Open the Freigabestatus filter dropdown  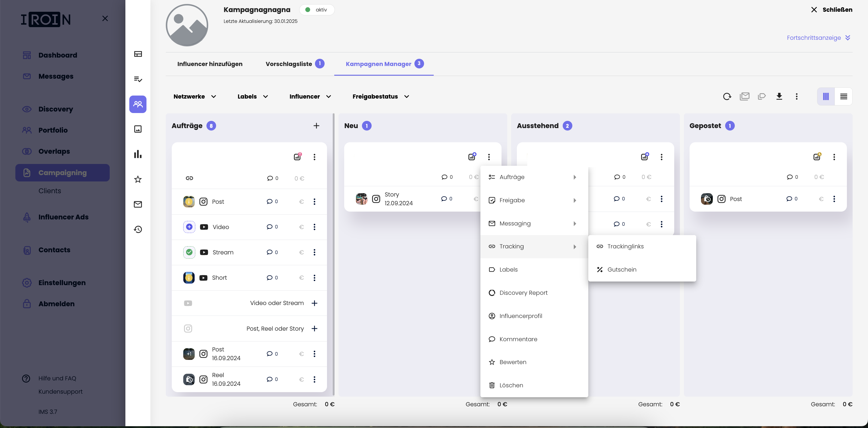[380, 96]
